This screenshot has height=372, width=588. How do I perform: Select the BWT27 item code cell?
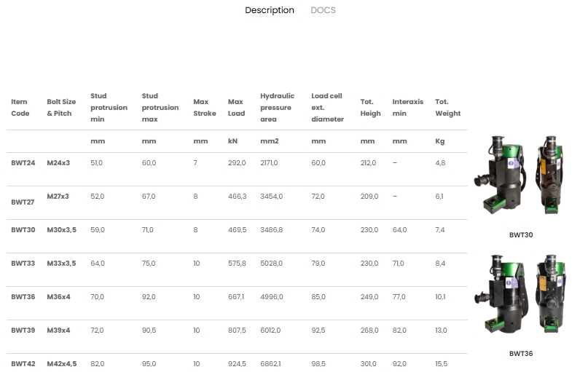[x=23, y=201]
